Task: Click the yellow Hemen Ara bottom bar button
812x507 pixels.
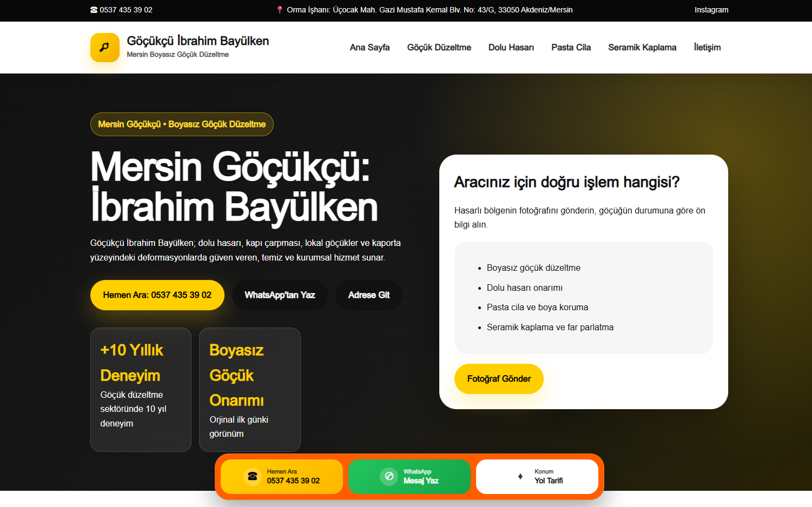Action: click(282, 477)
